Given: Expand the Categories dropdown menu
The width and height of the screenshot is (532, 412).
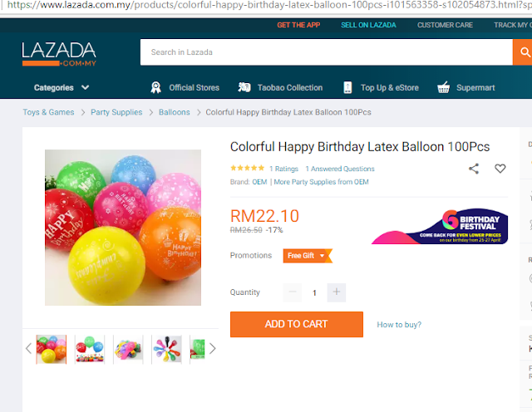Looking at the screenshot, I should click(62, 87).
